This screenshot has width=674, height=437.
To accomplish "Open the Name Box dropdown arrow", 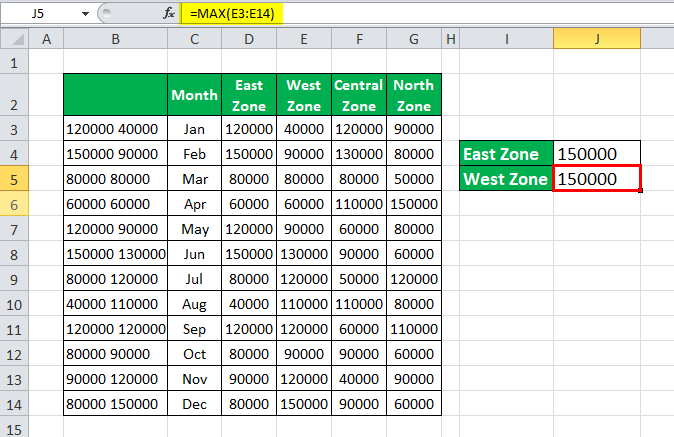I will 85,14.
